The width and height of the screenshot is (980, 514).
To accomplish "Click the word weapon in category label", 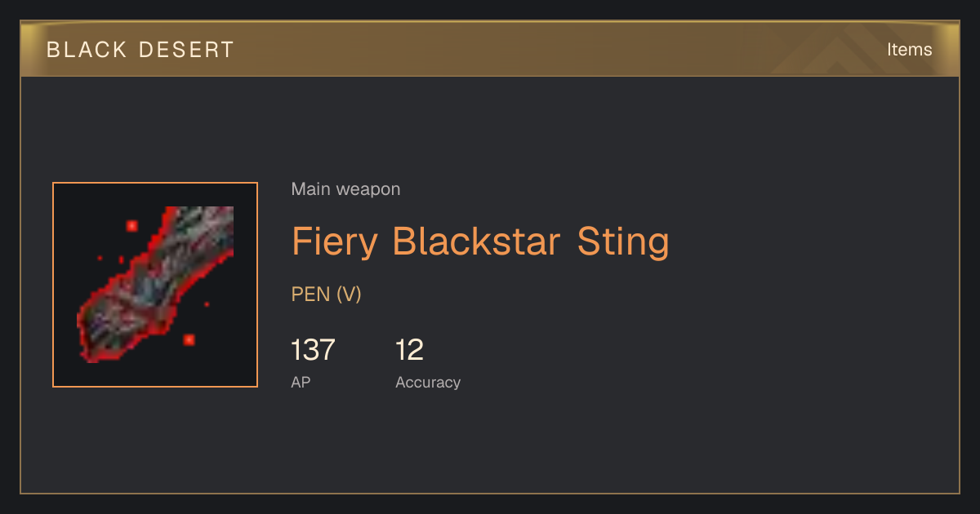I will click(368, 191).
